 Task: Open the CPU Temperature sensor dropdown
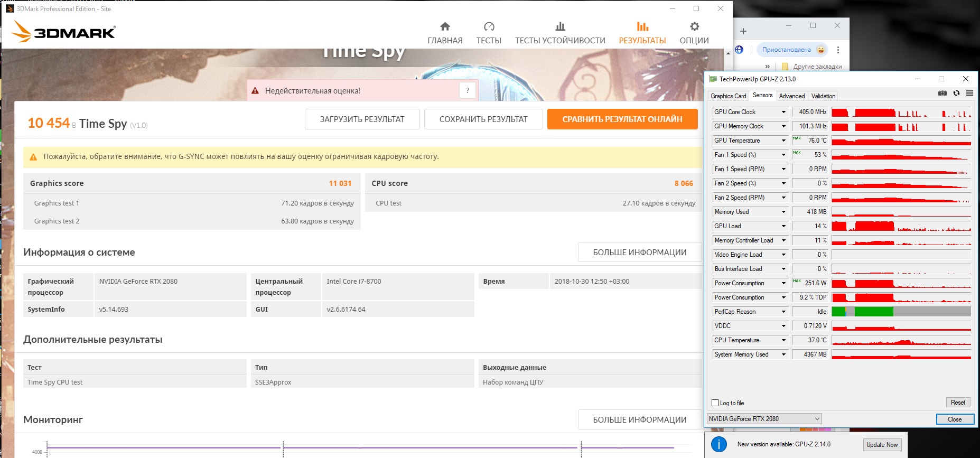784,340
